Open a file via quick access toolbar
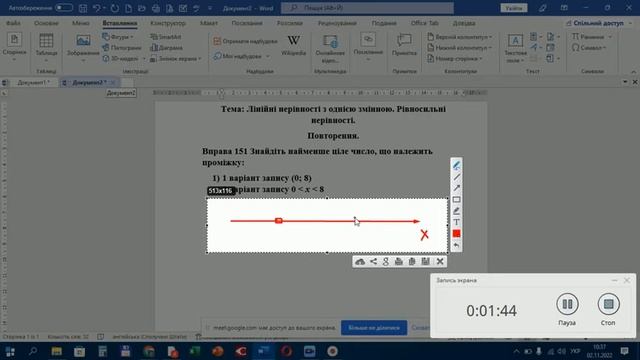The image size is (640, 360). 142,8
